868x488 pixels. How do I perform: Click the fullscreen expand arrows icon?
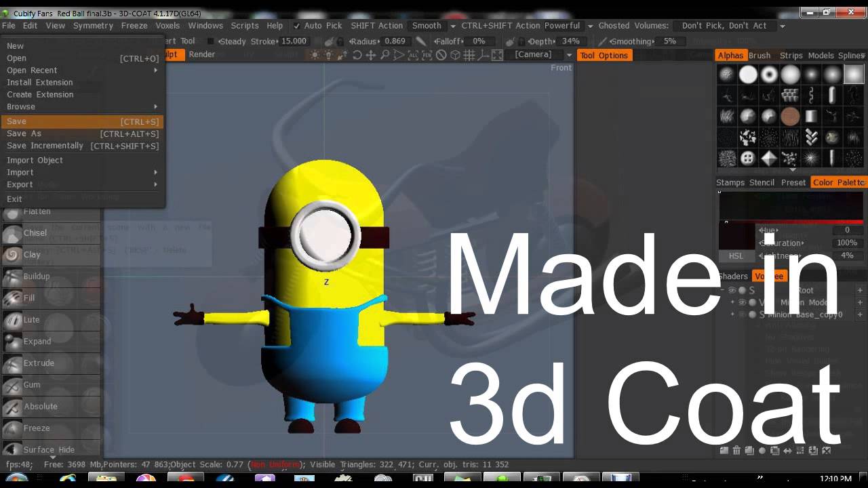coord(497,55)
